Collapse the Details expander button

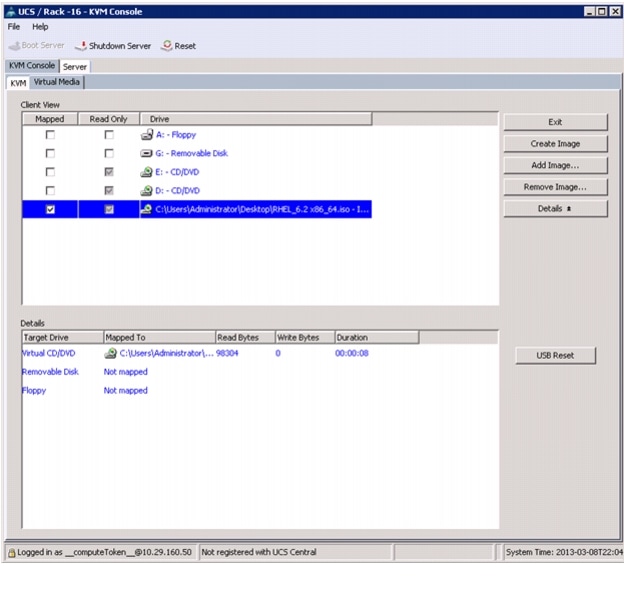click(555, 208)
